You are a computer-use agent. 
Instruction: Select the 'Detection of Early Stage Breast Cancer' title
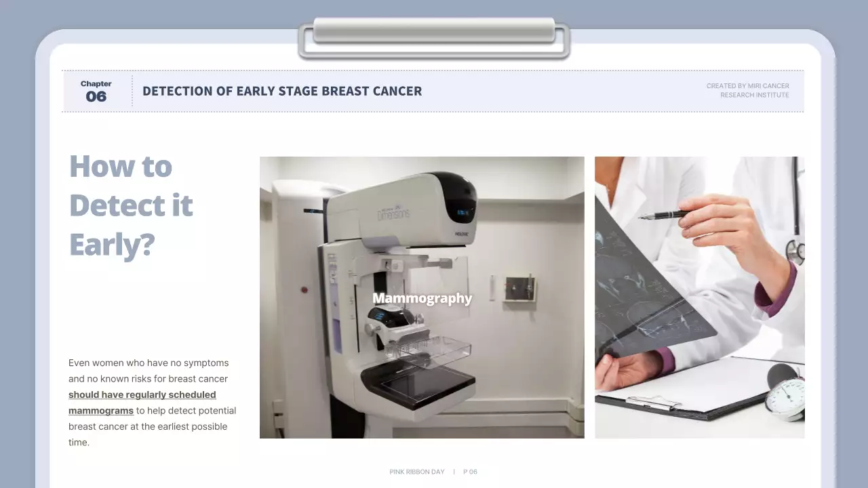pyautogui.click(x=282, y=91)
